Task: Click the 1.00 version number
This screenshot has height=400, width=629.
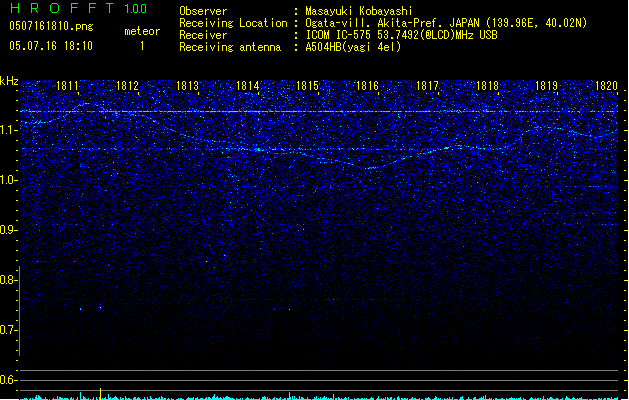Action: 135,9
